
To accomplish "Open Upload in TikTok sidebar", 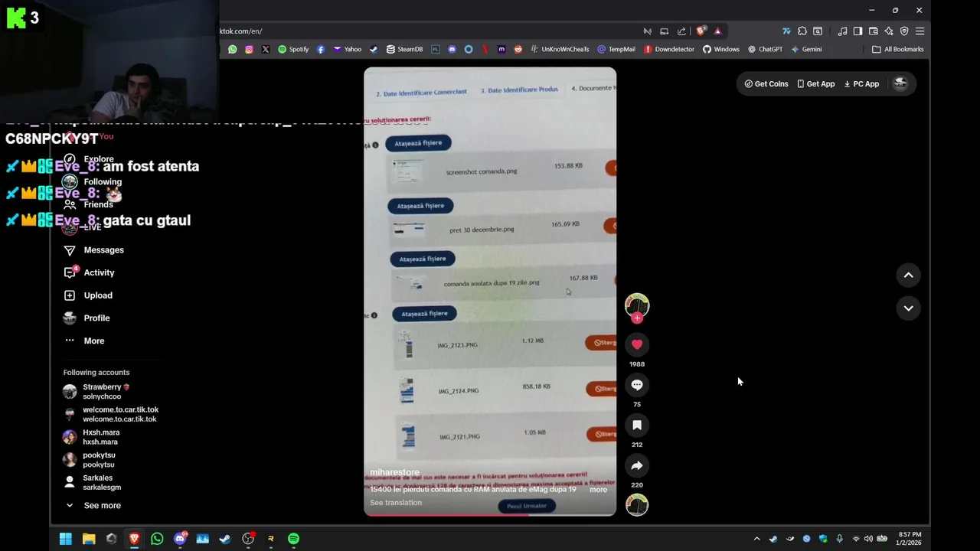I will coord(88,295).
